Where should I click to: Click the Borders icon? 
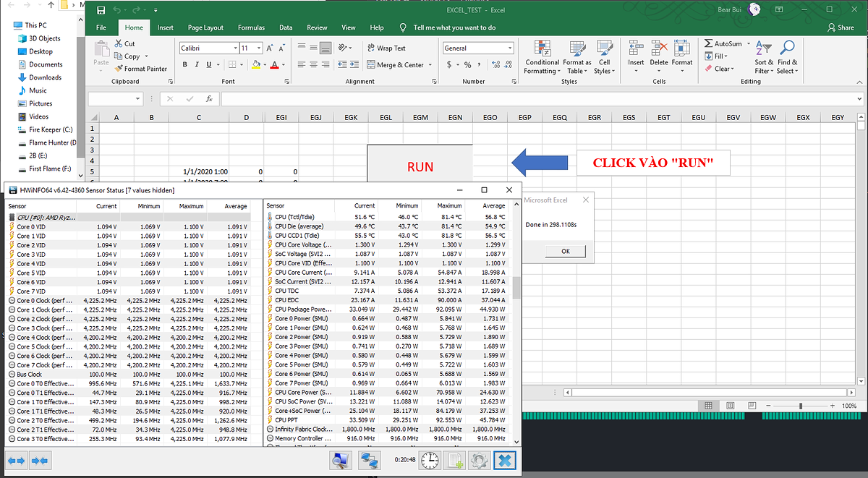coord(232,64)
